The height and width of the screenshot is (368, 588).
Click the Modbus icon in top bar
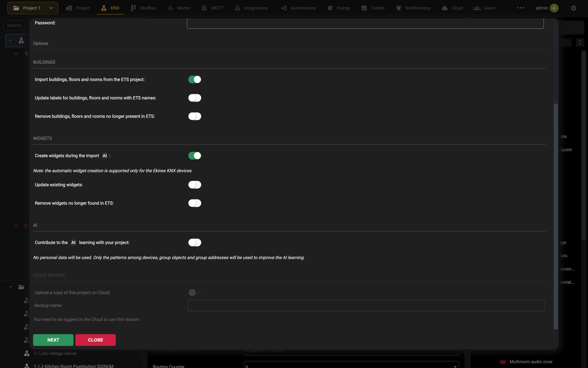click(x=133, y=8)
